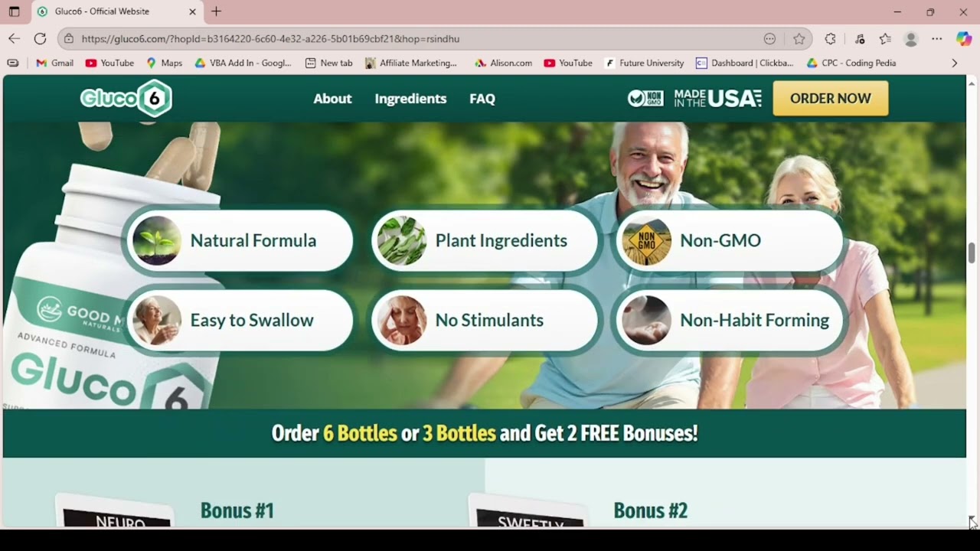Screen dimensions: 980x551
Task: Bookmark the page with the star icon
Action: (799, 38)
